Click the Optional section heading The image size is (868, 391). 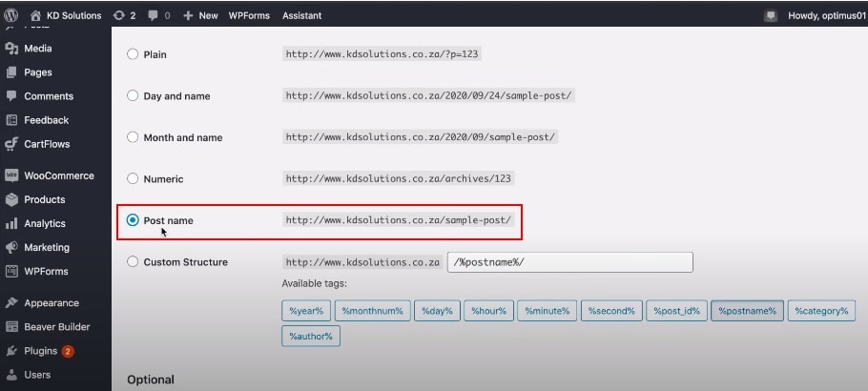click(x=151, y=380)
